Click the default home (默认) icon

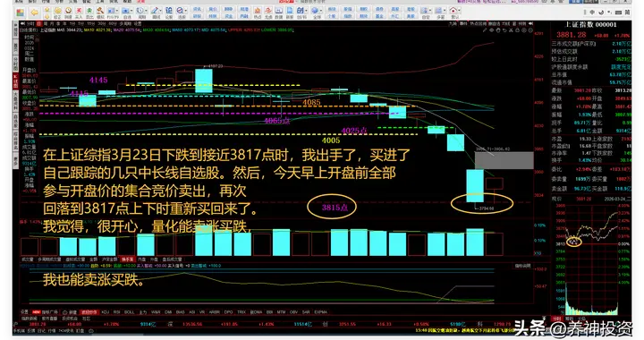click(x=453, y=10)
